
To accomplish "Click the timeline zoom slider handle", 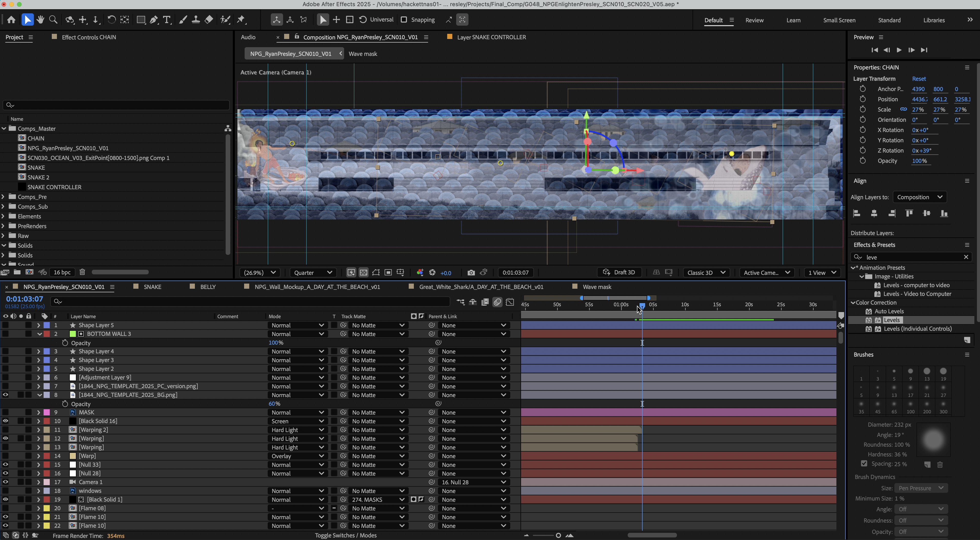I will point(558,535).
